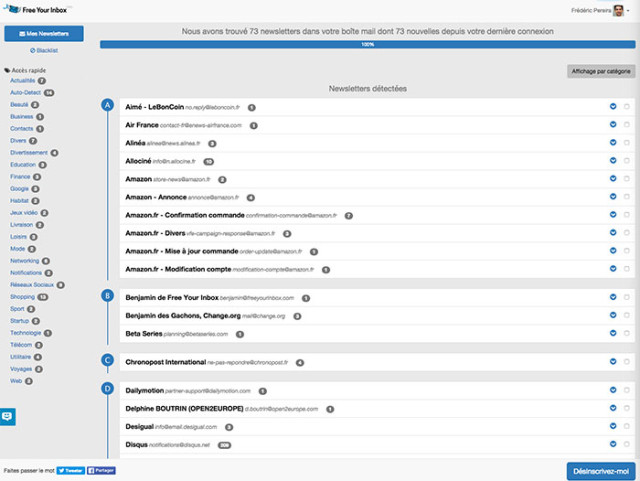Click blue check icon for Amazon.fr - Mise à jour commande
640x481 pixels.
click(x=613, y=250)
